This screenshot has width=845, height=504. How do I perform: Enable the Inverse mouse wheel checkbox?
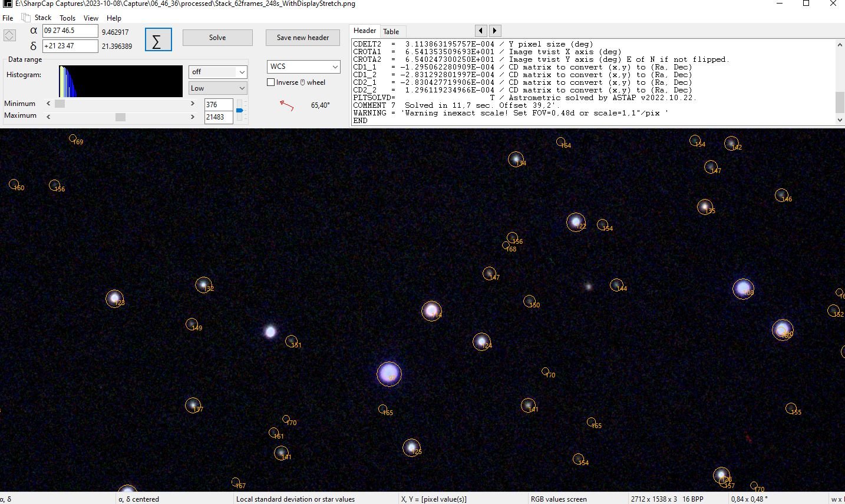pyautogui.click(x=271, y=82)
